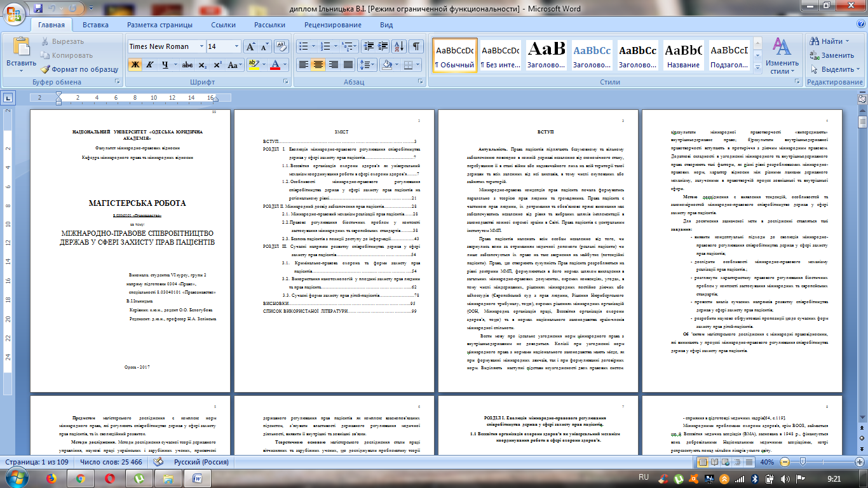Expand the font color dropdown arrow
The height and width of the screenshot is (488, 868).
tap(286, 65)
